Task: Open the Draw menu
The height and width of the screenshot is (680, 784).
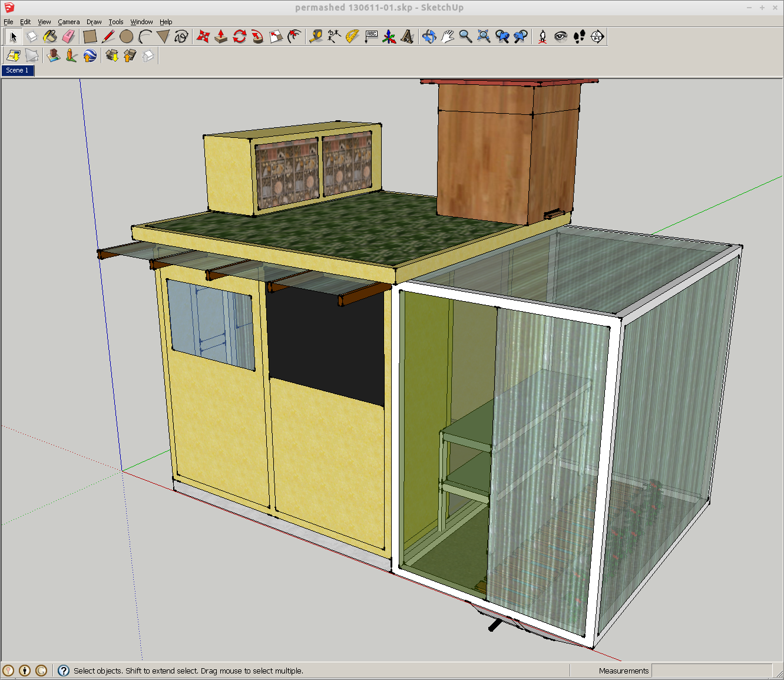Action: coord(94,22)
